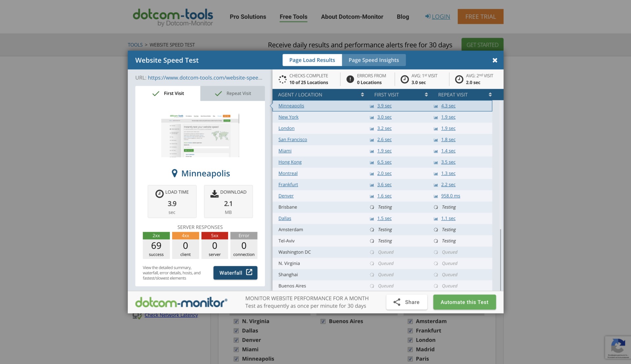Check the N. Virginia location checkbox
Image resolution: width=631 pixels, height=364 pixels.
coord(236,322)
